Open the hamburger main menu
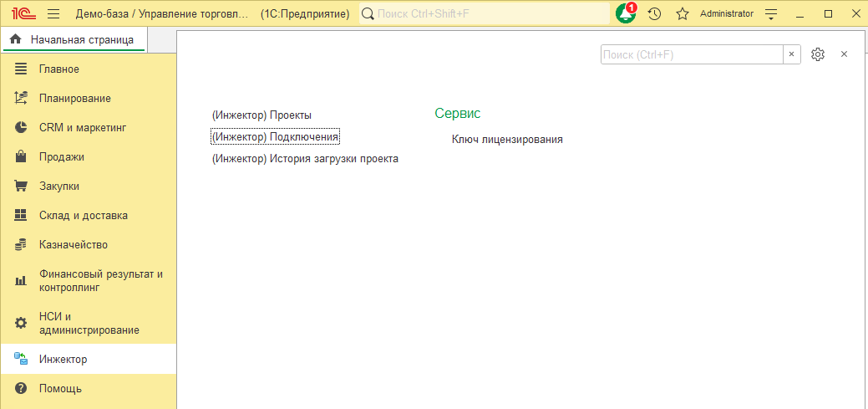Image resolution: width=868 pixels, height=409 pixels. [53, 13]
